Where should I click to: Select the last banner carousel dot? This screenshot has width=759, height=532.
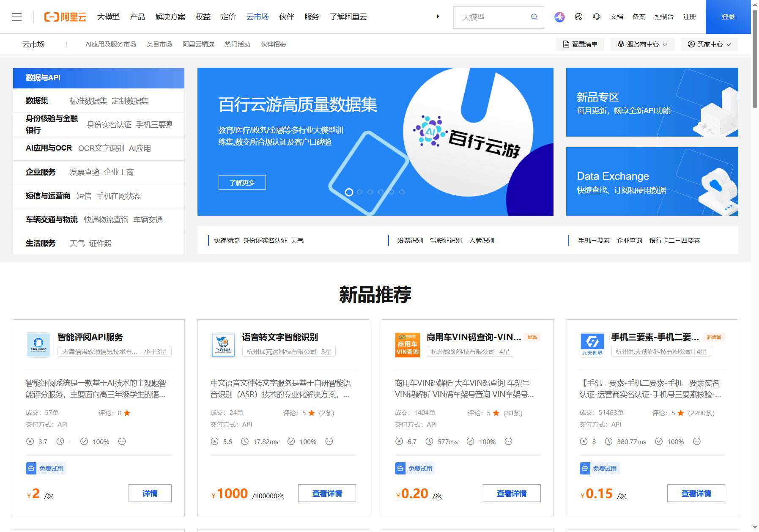tap(402, 192)
